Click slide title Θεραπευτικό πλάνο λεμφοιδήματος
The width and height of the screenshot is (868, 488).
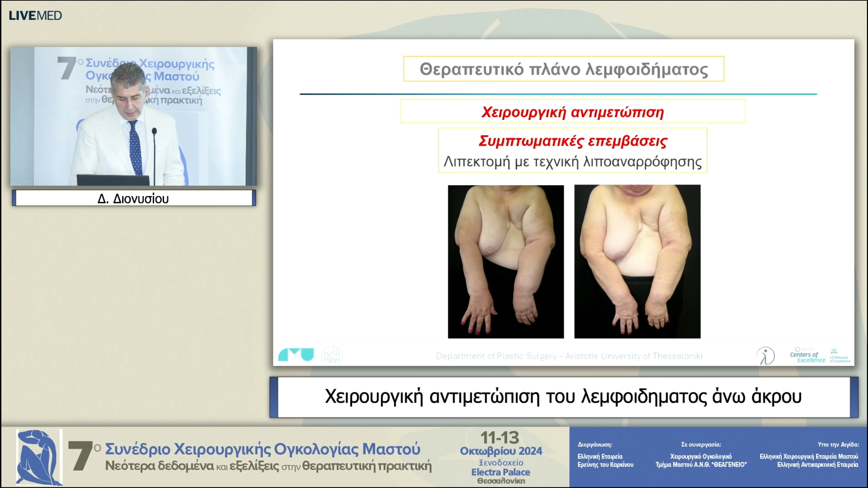click(564, 69)
